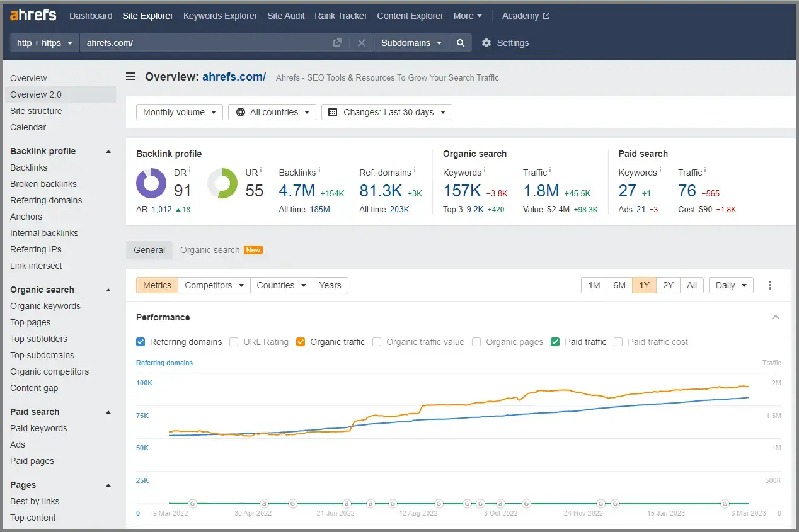Click the Years chart button
Image resolution: width=799 pixels, height=532 pixels.
(330, 285)
